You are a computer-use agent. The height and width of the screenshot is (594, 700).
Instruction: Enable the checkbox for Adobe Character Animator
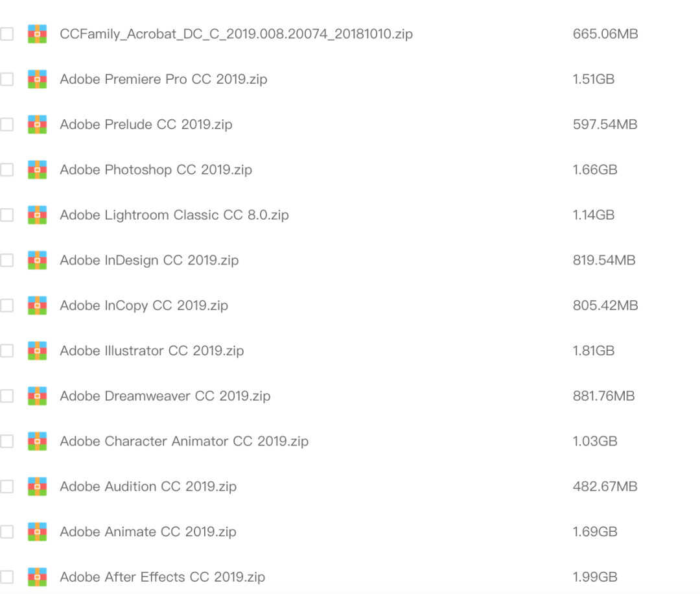(x=6, y=441)
